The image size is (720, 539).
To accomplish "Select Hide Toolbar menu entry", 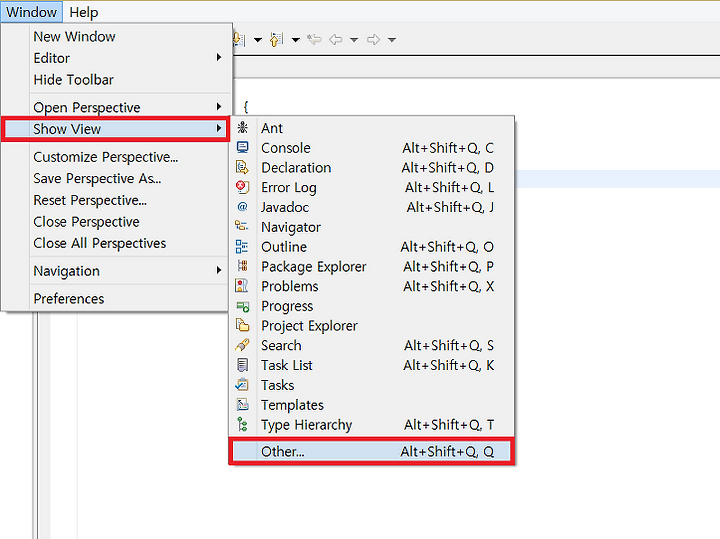I will 116,79.
